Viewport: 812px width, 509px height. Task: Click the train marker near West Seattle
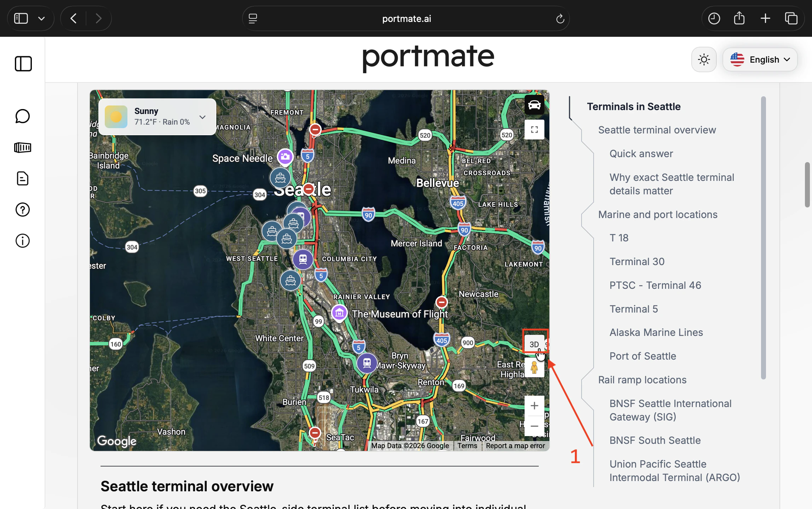tap(303, 259)
